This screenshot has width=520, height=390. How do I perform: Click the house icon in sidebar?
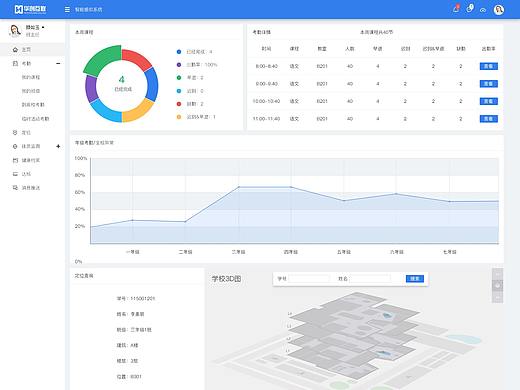[x=15, y=50]
